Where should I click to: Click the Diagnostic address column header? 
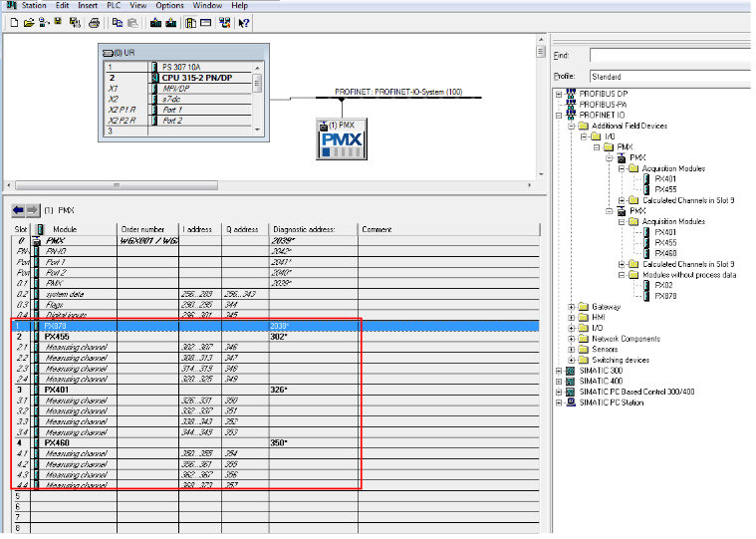[x=314, y=229]
